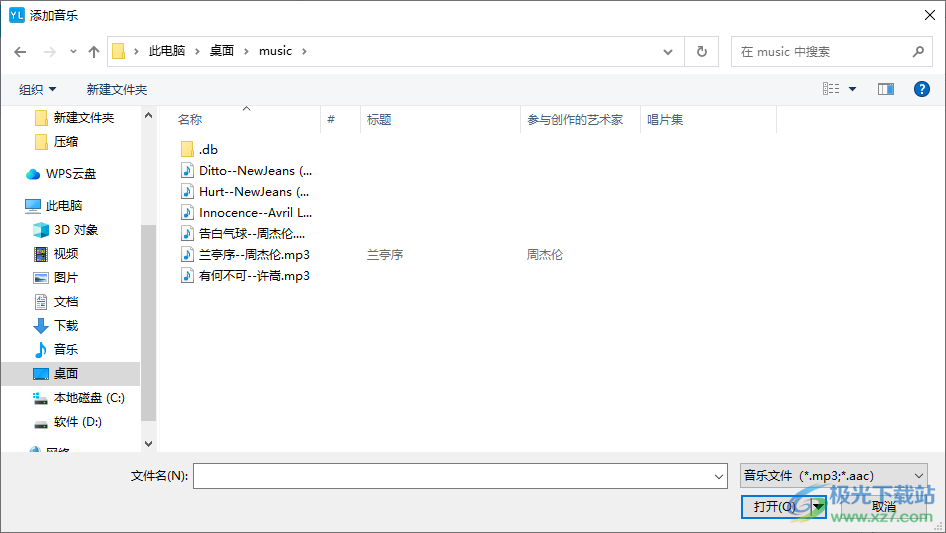The image size is (946, 533).
Task: Go up one folder level
Action: point(94,51)
